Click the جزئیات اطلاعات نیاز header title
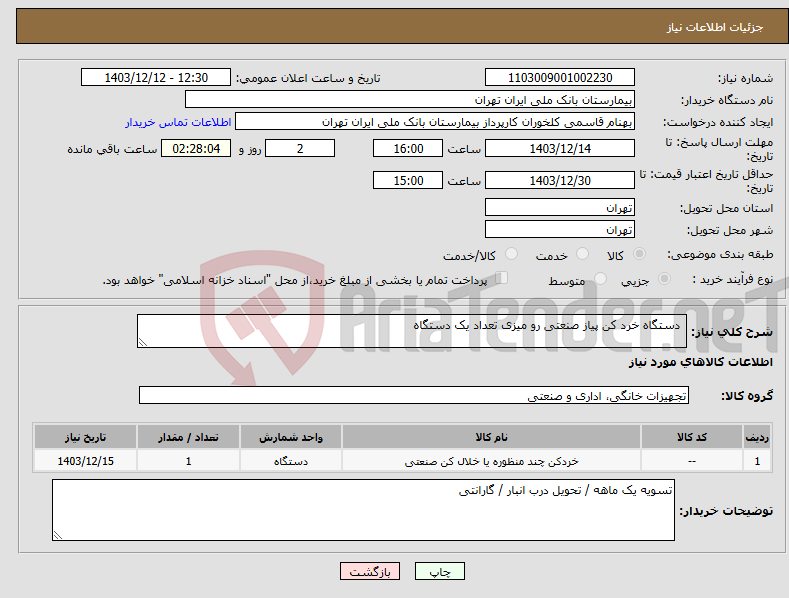 tap(715, 27)
